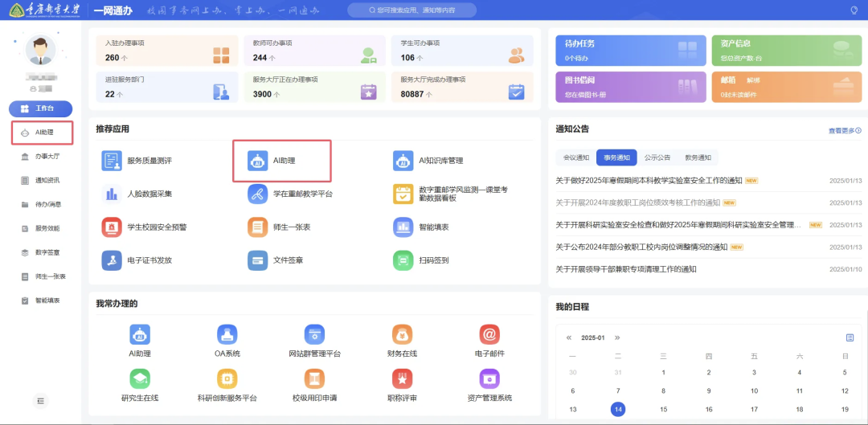The width and height of the screenshot is (868, 425).
Task: Click 查看更多 in 通知公告
Action: 845,131
